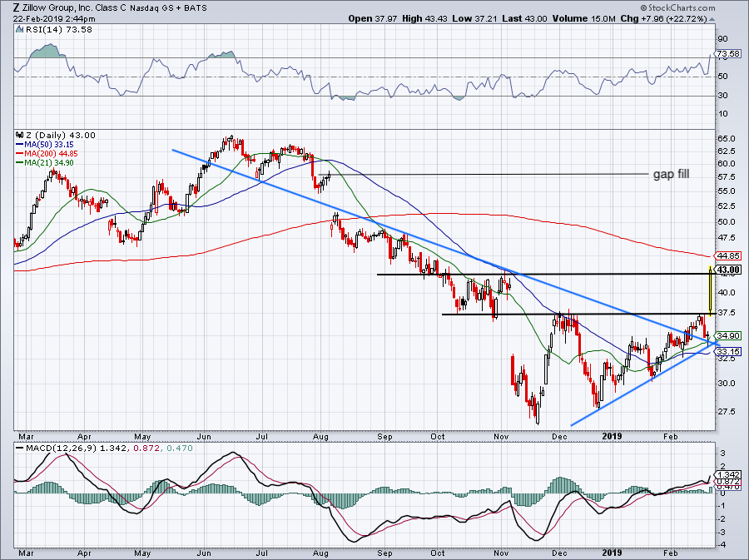Click the 57.5 price axis label
This screenshot has height=560, width=749.
coord(727,177)
